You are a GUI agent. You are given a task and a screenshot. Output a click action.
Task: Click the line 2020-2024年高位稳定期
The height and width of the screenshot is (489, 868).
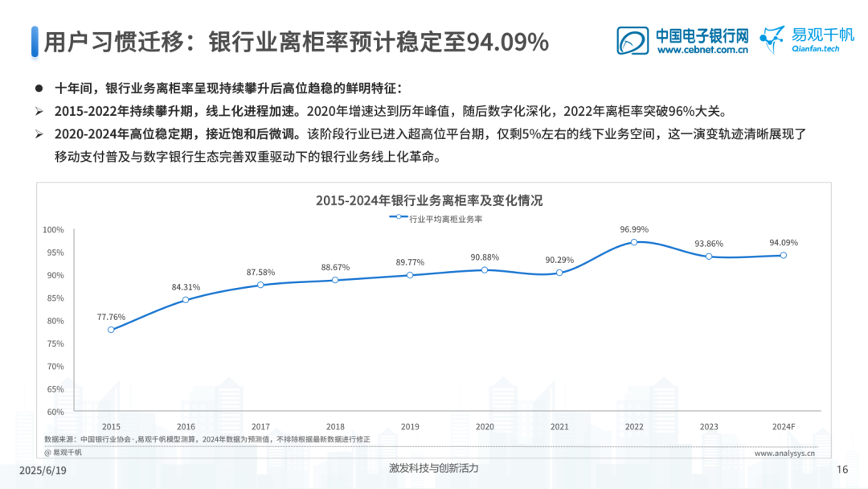click(430, 134)
